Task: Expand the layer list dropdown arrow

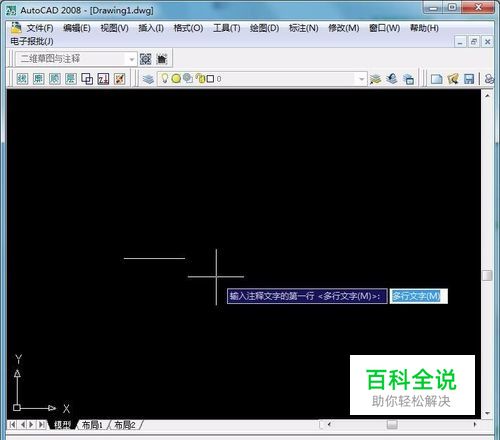Action: [362, 79]
